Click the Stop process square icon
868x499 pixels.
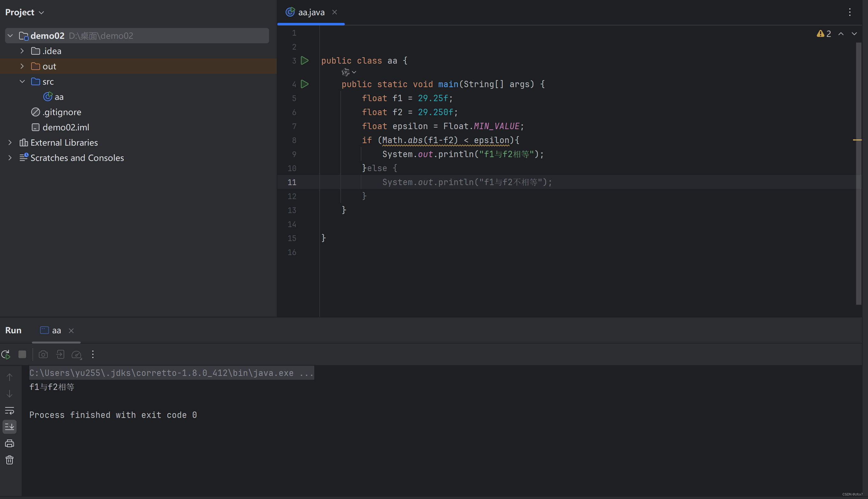coord(22,354)
